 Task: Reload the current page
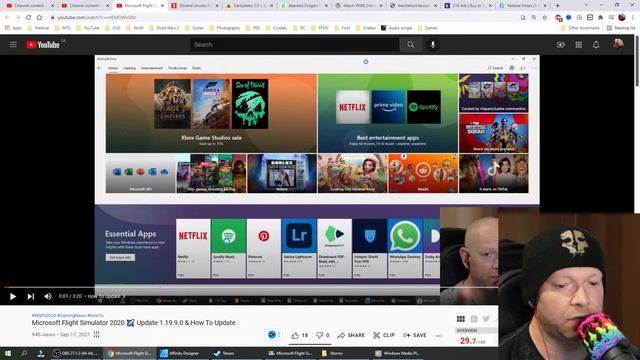click(x=29, y=18)
